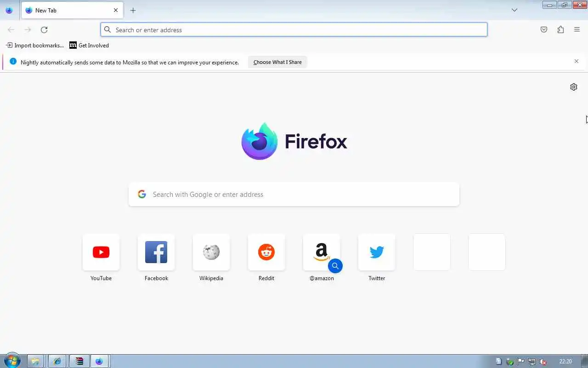Click the 22:20 taskbar clock
The height and width of the screenshot is (368, 588).
pos(565,362)
